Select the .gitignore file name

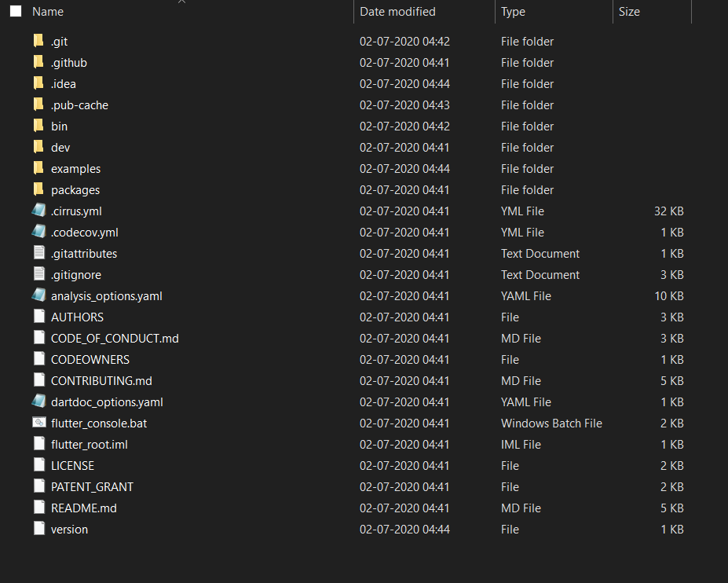click(x=76, y=275)
